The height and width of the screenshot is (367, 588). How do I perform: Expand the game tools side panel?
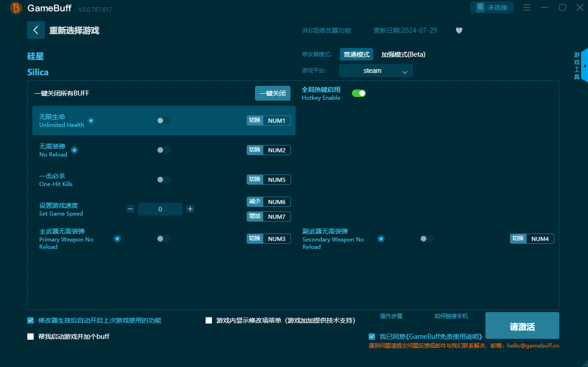tap(584, 66)
